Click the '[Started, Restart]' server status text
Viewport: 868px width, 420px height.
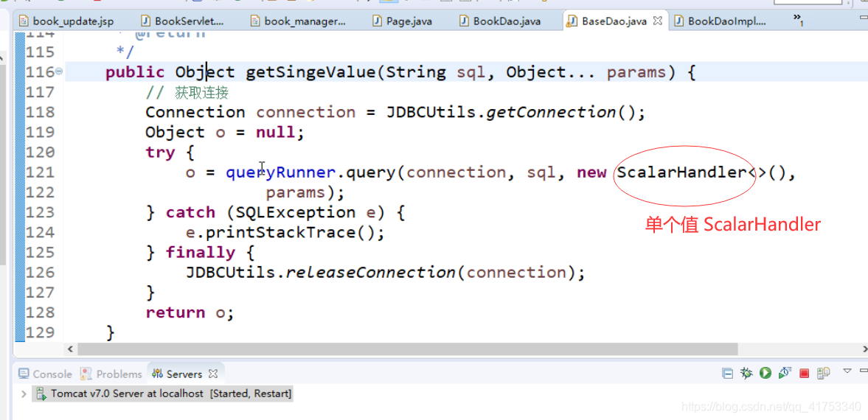251,394
